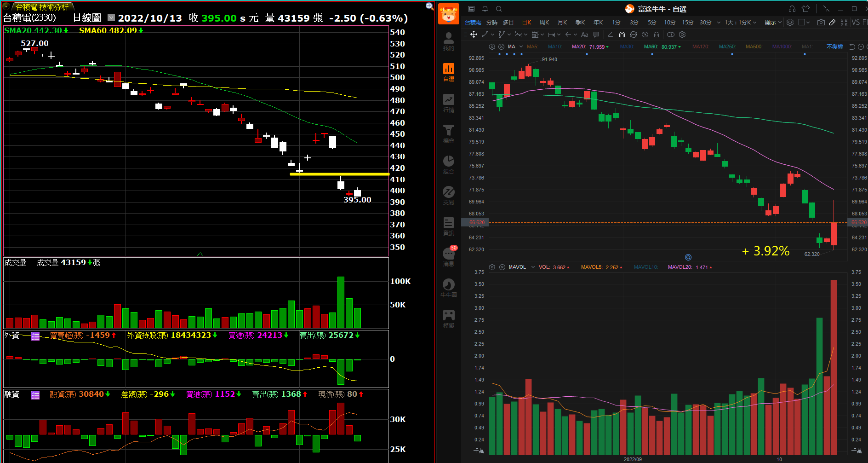868x463 pixels.
Task: Close MA indicator with X button
Action: pos(501,46)
